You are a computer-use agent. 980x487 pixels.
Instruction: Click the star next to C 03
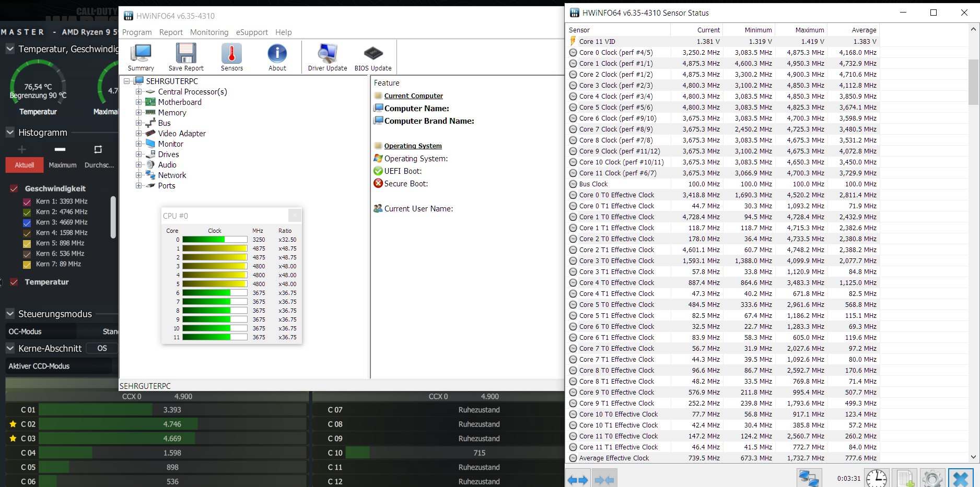pos(13,438)
